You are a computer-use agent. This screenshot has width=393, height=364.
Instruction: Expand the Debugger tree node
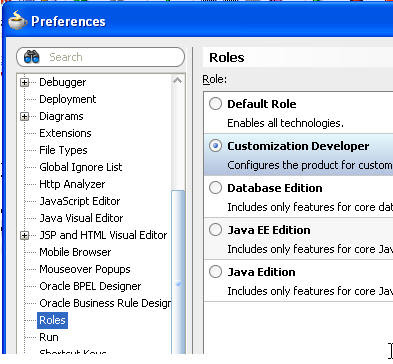24,82
